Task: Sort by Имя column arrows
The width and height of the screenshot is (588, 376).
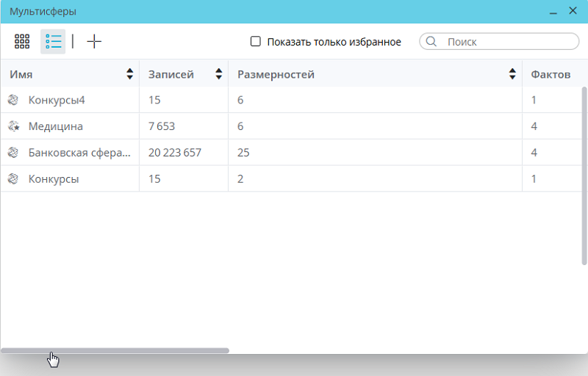Action: coord(130,74)
